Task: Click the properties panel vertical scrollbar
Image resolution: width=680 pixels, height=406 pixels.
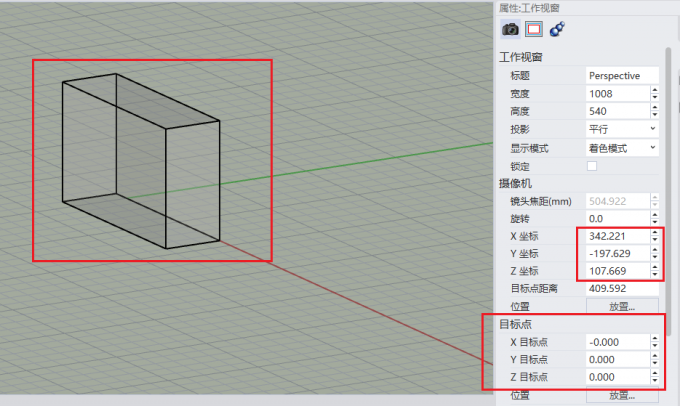Action: [x=668, y=191]
